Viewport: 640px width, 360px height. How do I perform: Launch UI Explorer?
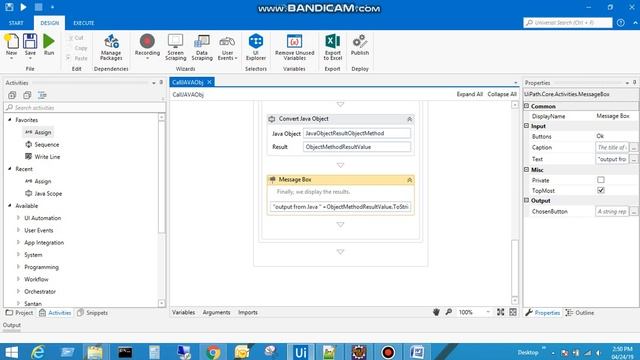(256, 47)
